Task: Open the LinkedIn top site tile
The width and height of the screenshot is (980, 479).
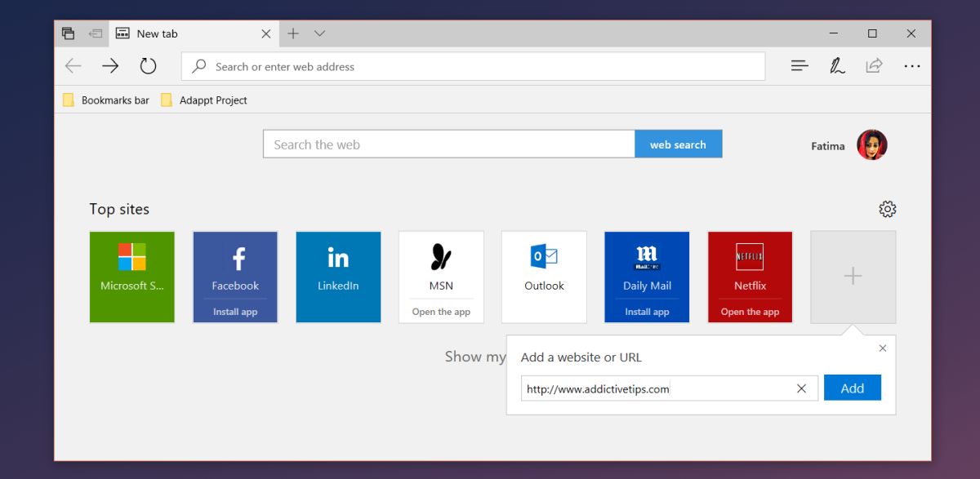Action: pos(338,277)
